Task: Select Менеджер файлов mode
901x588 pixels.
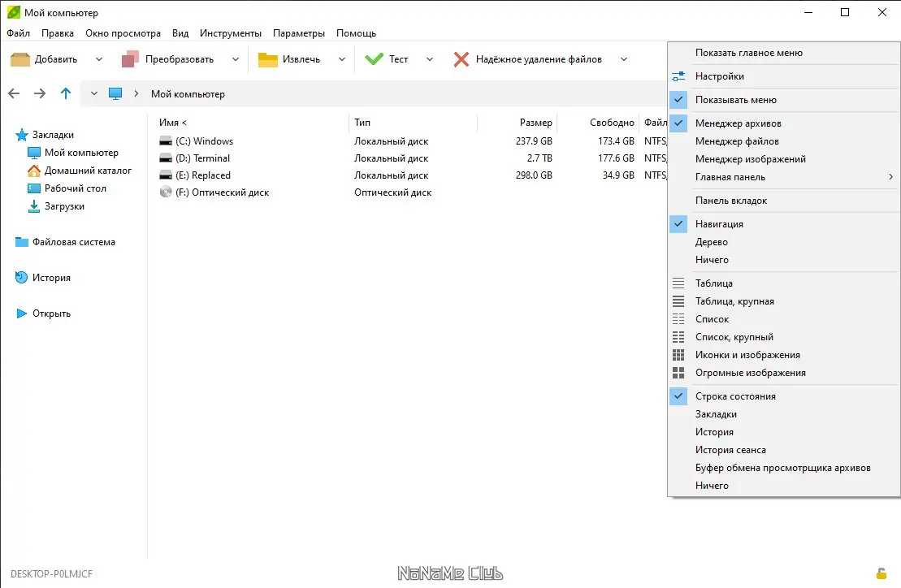Action: click(x=784, y=141)
